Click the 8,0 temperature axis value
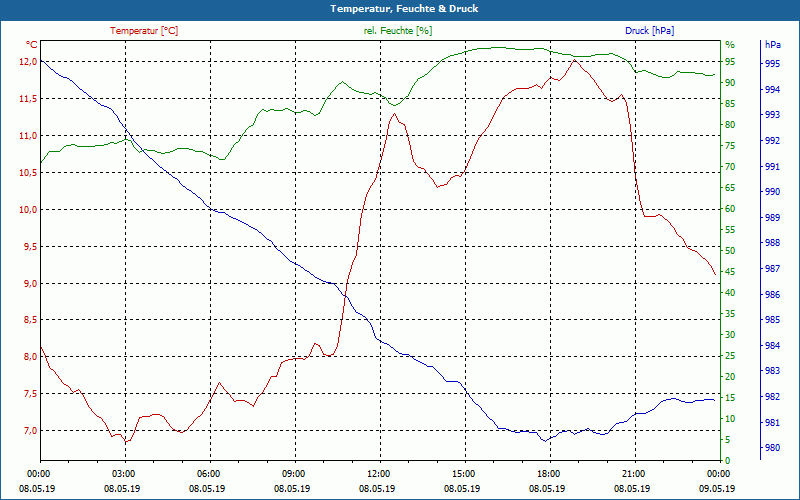This screenshot has height=500, width=800. 30,357
